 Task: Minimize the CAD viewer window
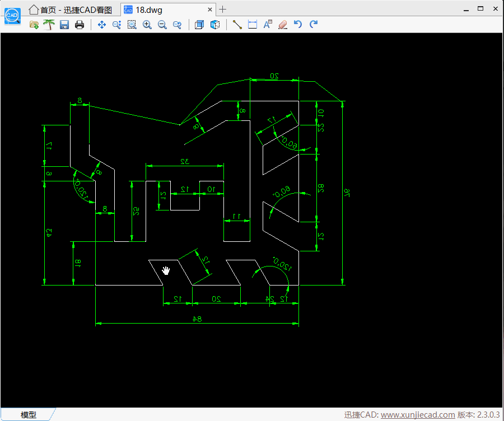pyautogui.click(x=466, y=10)
